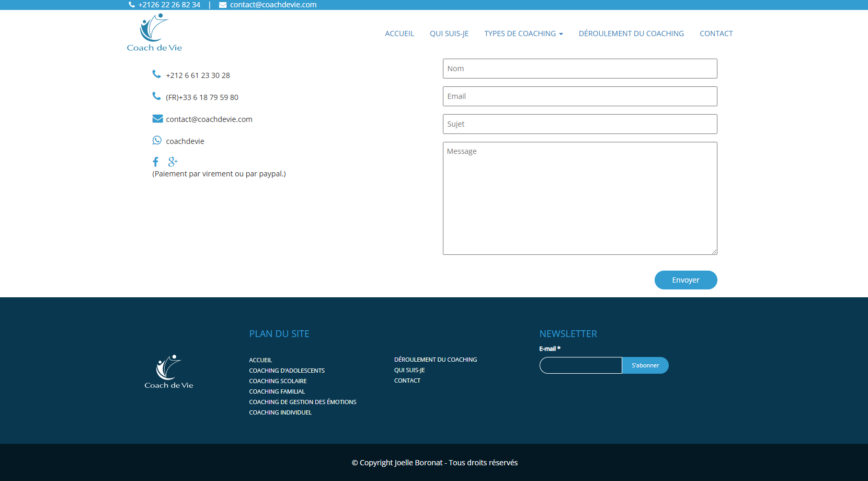Select the newsletter E-mail field

[580, 365]
